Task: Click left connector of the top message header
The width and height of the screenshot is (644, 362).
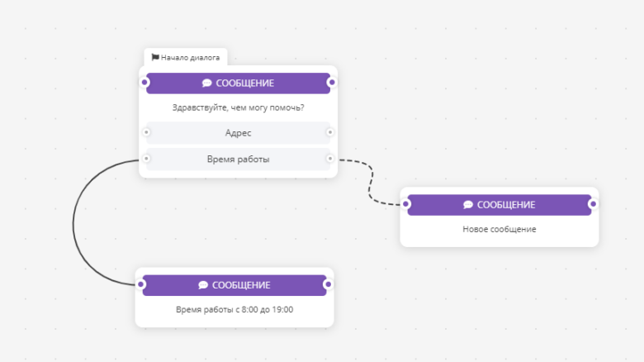Action: (x=144, y=83)
